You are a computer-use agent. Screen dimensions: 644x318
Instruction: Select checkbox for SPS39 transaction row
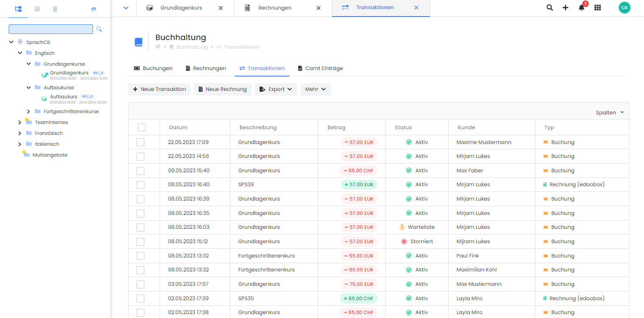tap(140, 185)
